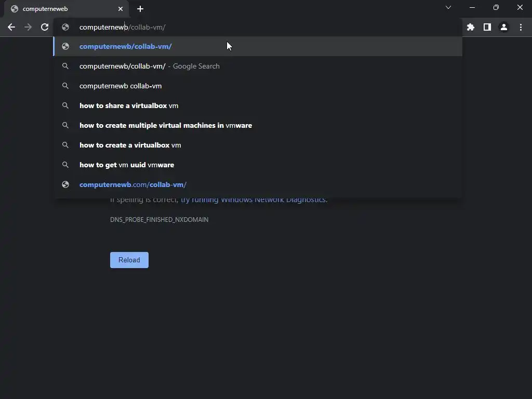The height and width of the screenshot is (399, 532).
Task: Open the Extensions puzzle icon
Action: tap(471, 27)
